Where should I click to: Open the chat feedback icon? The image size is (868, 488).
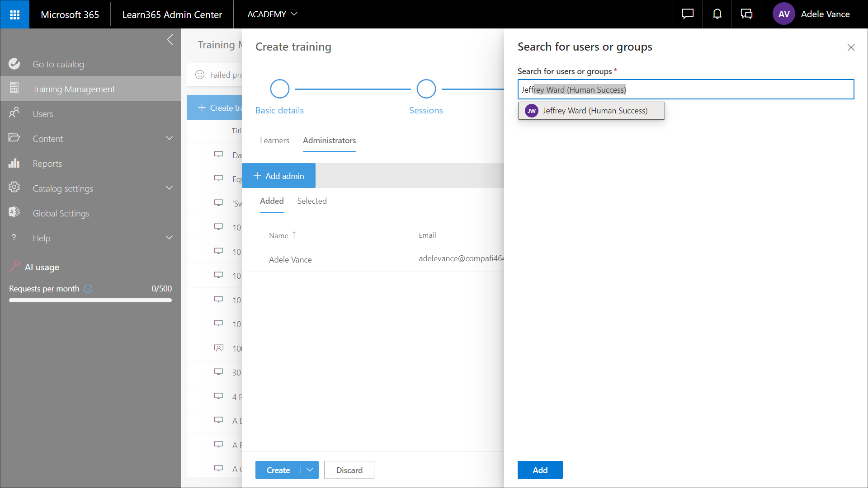tap(688, 14)
